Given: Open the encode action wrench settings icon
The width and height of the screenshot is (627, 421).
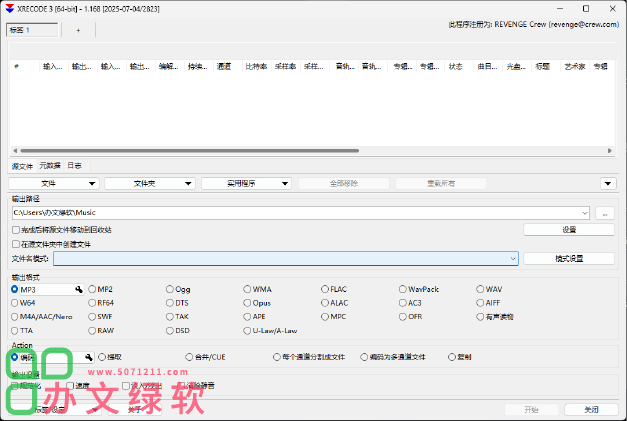Looking at the screenshot, I should coord(89,357).
